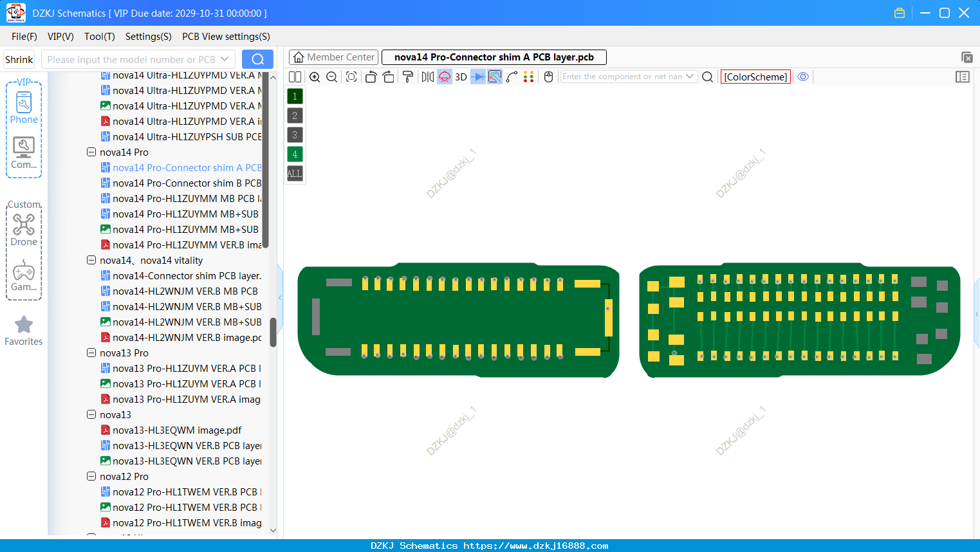This screenshot has width=980, height=552.
Task: Close the current tab window icon
Action: [966, 57]
